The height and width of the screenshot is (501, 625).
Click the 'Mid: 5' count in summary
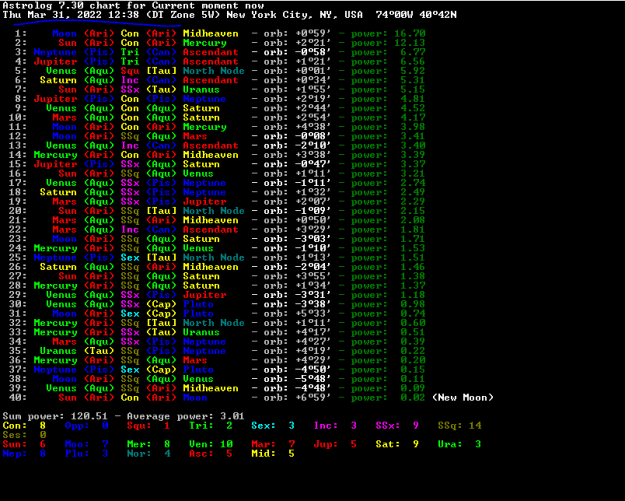tap(273, 454)
